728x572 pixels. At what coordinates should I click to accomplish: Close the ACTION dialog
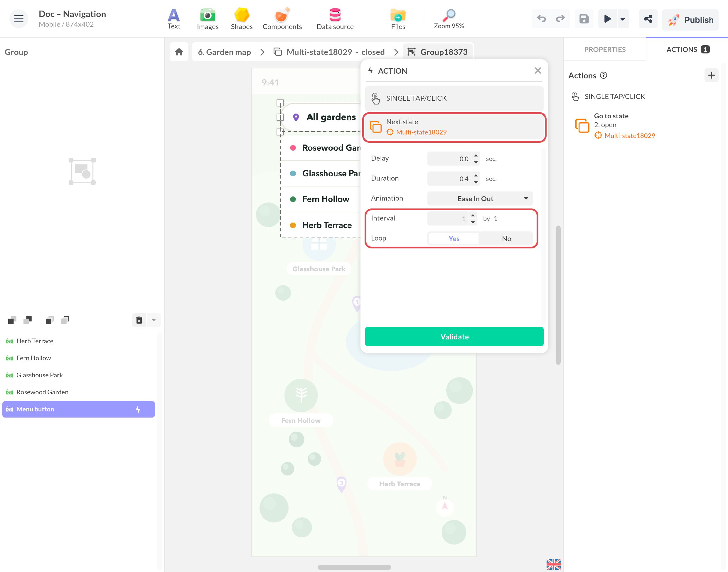(x=537, y=71)
